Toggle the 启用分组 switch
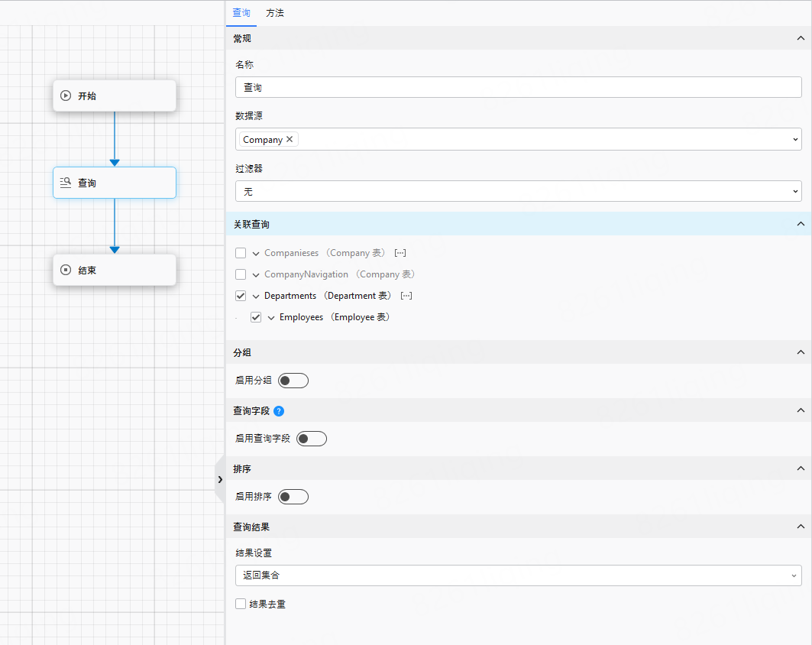This screenshot has height=645, width=812. tap(293, 381)
